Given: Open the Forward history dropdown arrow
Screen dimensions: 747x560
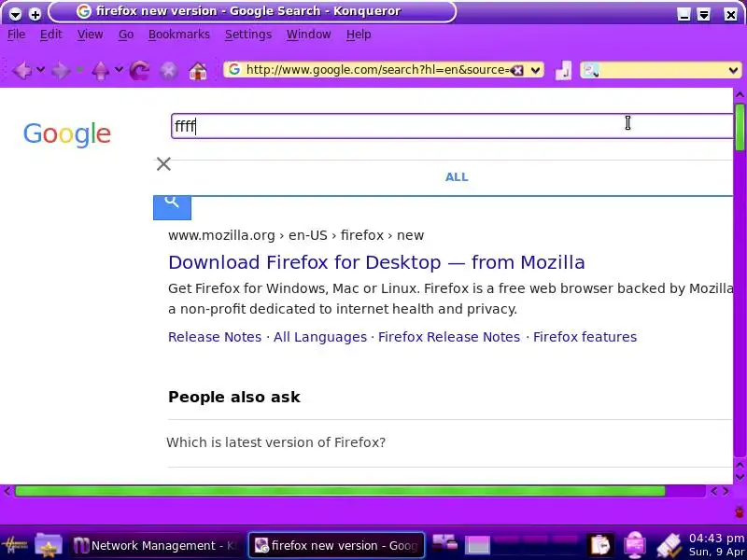Looking at the screenshot, I should point(79,69).
